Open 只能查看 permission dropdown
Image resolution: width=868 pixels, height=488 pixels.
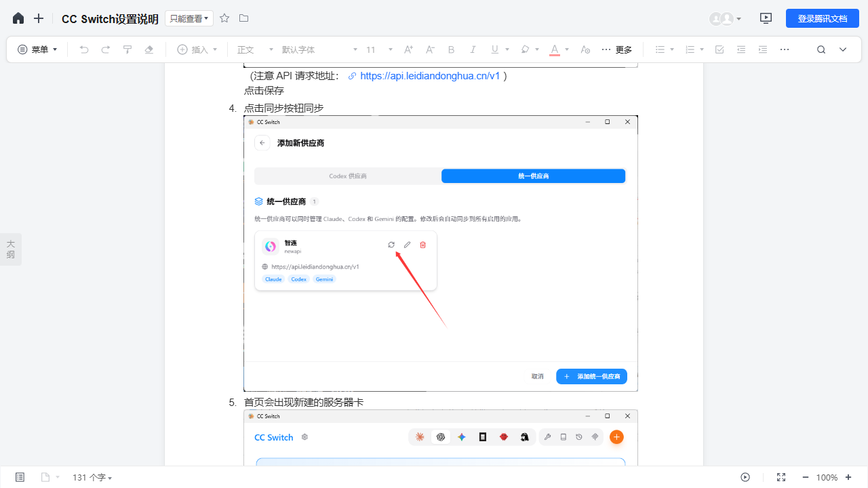189,18
